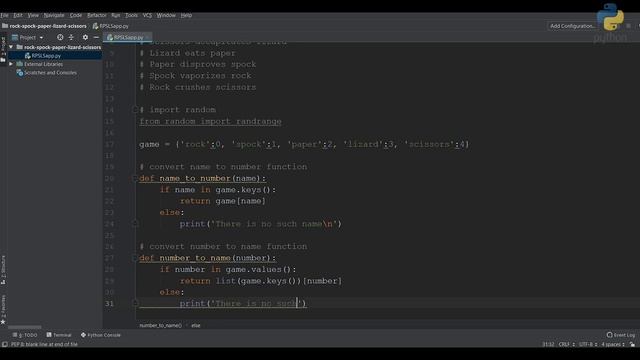Click 'def name_to_number(name):' line

tap(202, 178)
